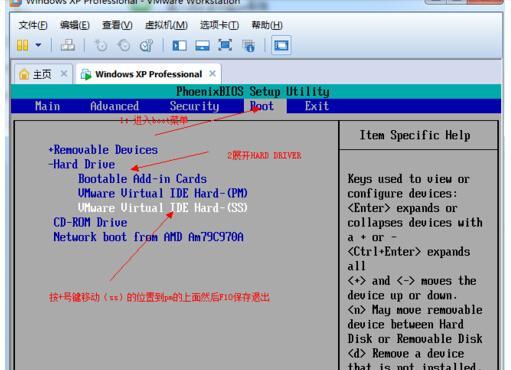Select the Windows XP Professional tab

tap(149, 74)
